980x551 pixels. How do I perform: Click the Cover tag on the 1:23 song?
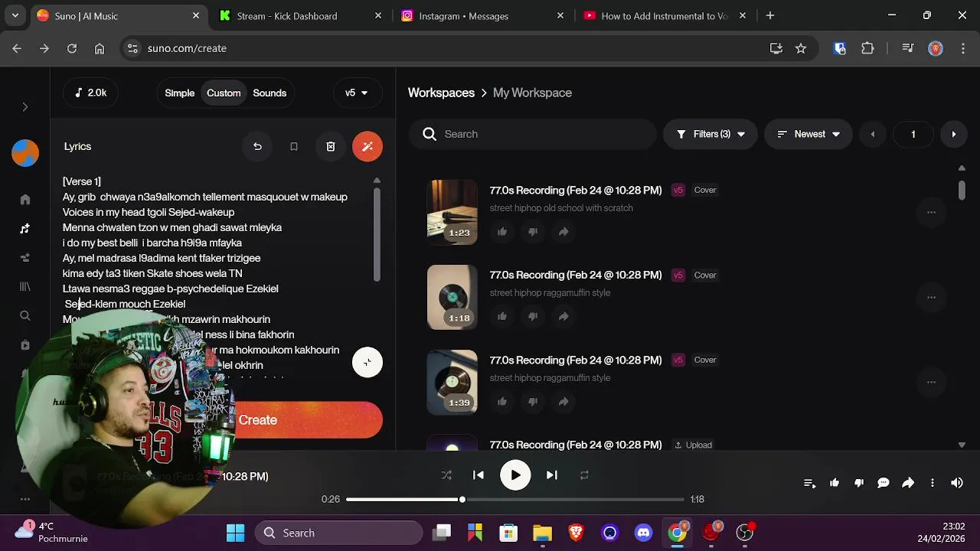tap(705, 190)
